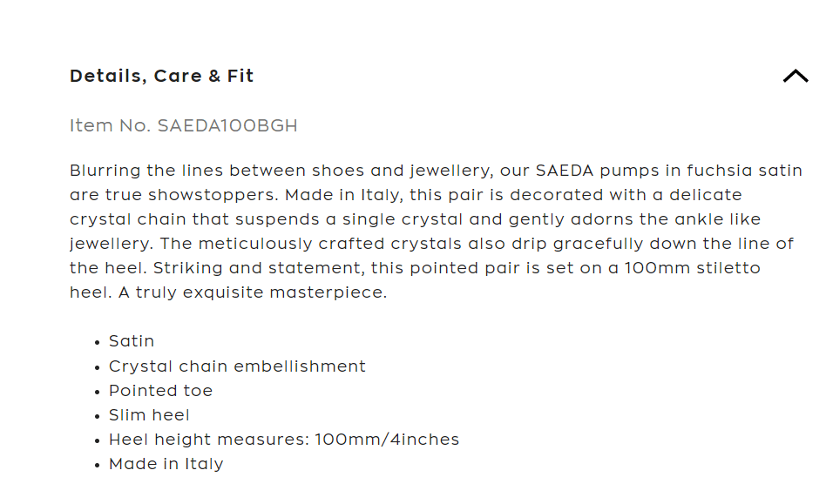Click the item number SAEDA100BGH
The width and height of the screenshot is (826, 504).
coord(227,126)
